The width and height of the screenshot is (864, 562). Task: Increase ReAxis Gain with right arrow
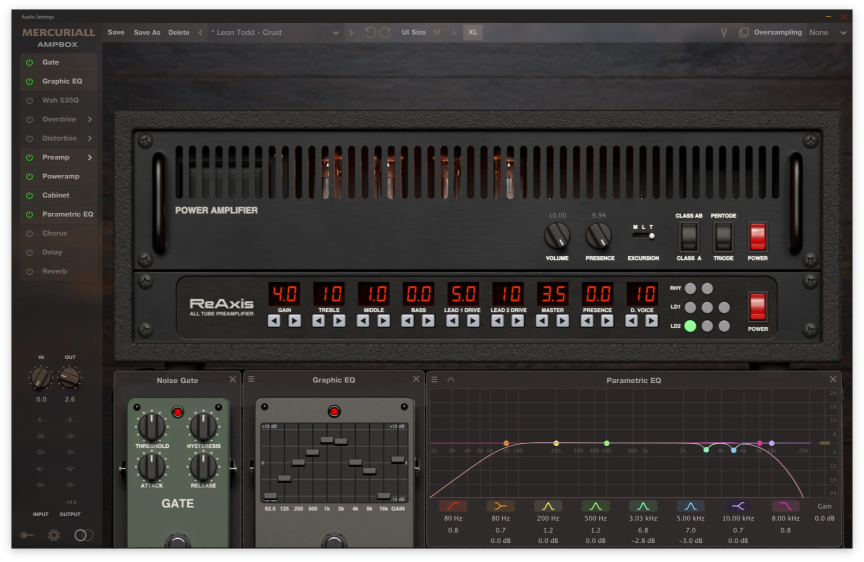(295, 321)
